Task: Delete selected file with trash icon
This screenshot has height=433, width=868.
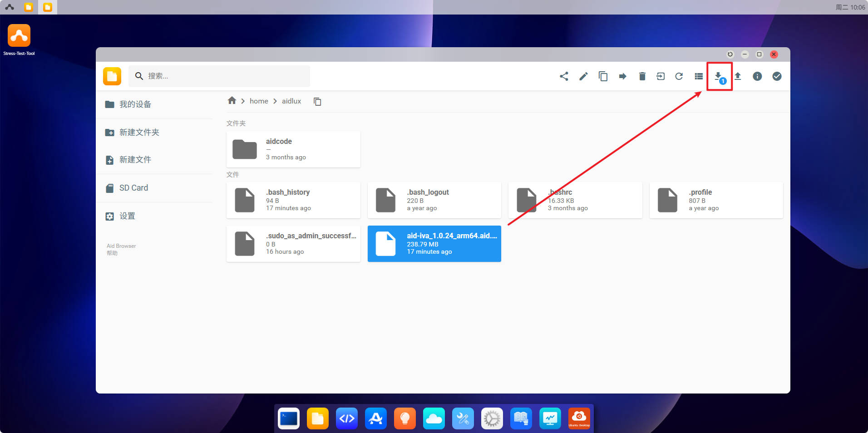Action: click(x=642, y=76)
